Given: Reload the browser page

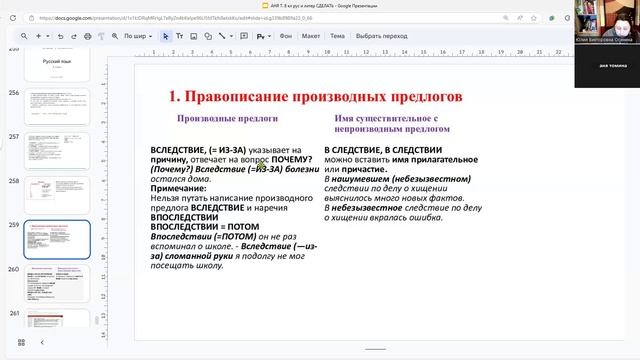Looking at the screenshot, I should pyautogui.click(x=13, y=18).
